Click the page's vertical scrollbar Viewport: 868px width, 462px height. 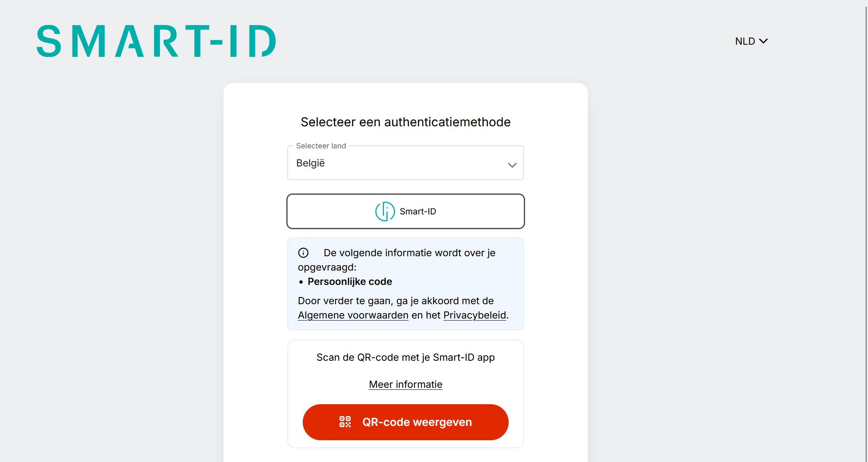(x=866, y=230)
